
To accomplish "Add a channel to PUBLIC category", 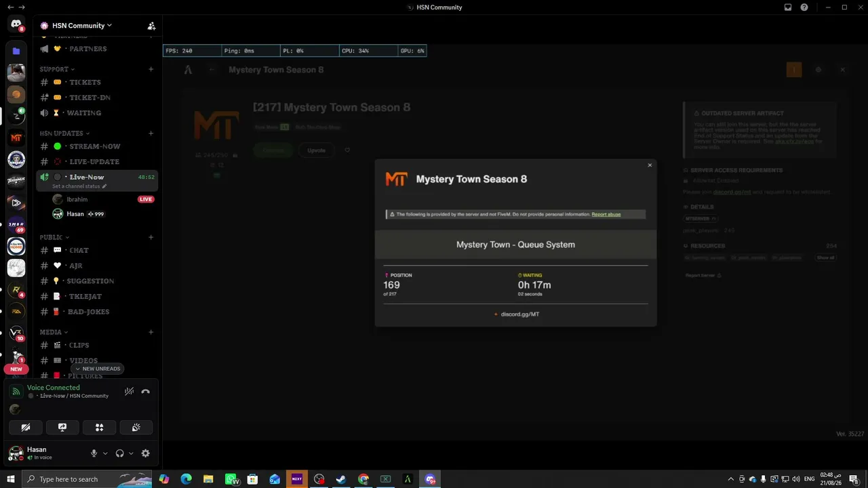I will (x=151, y=237).
